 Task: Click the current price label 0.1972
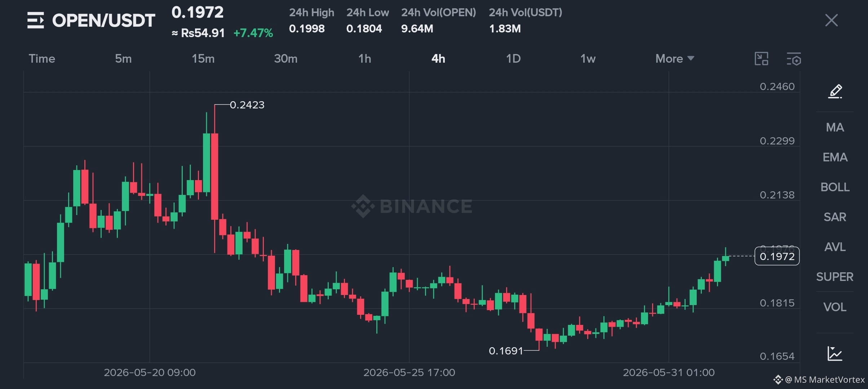click(x=777, y=256)
